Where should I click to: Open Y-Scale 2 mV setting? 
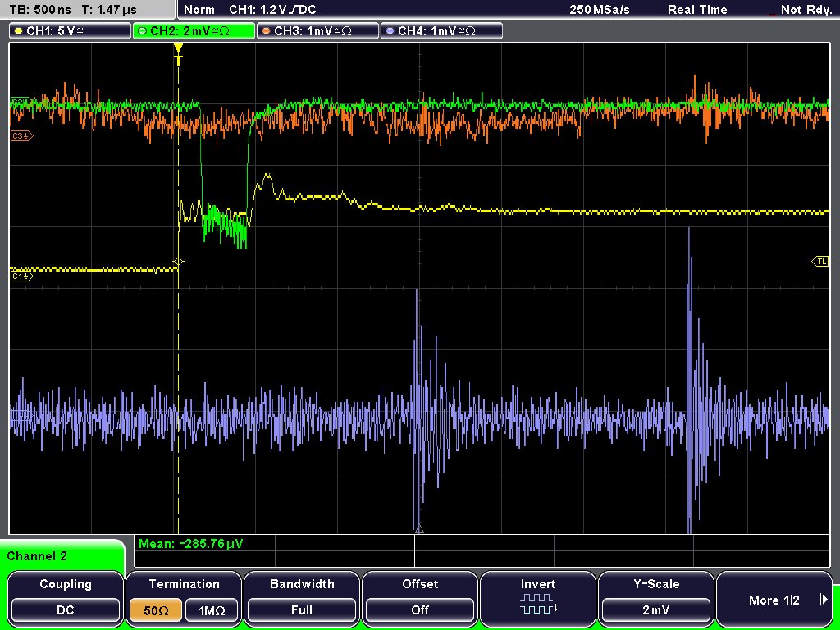655,598
